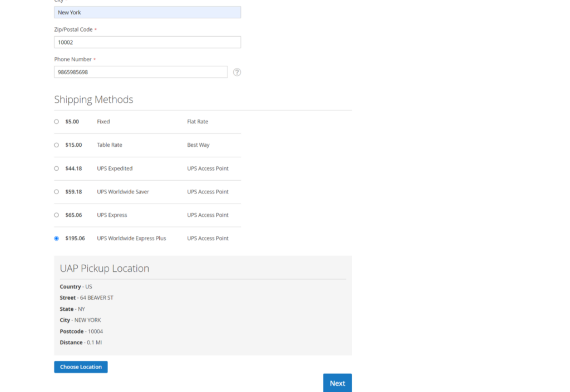Click the State NY pickup line

pos(72,309)
